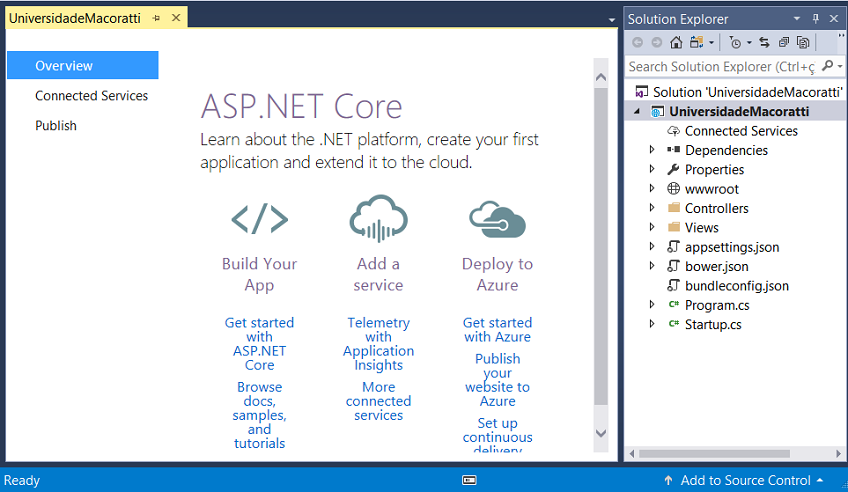Expand the Dependencies node
This screenshot has width=848, height=492.
653,150
